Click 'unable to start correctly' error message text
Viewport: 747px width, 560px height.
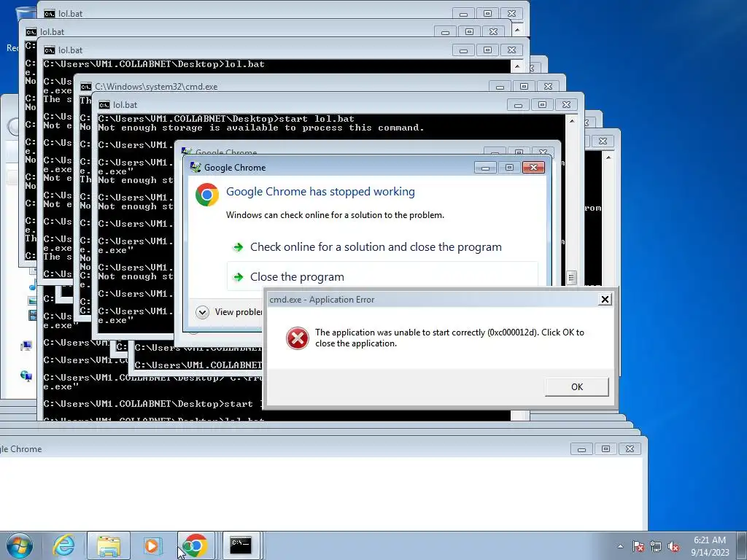pyautogui.click(x=449, y=338)
